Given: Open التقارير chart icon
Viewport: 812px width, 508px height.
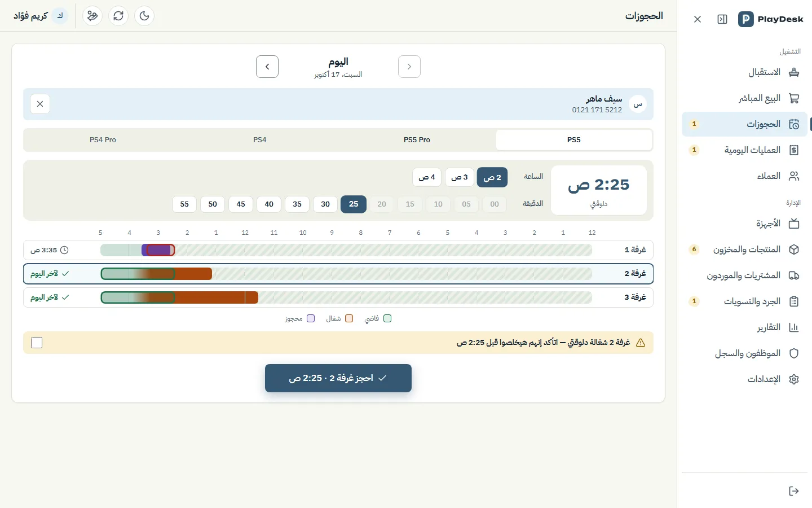Looking at the screenshot, I should pyautogui.click(x=794, y=327).
